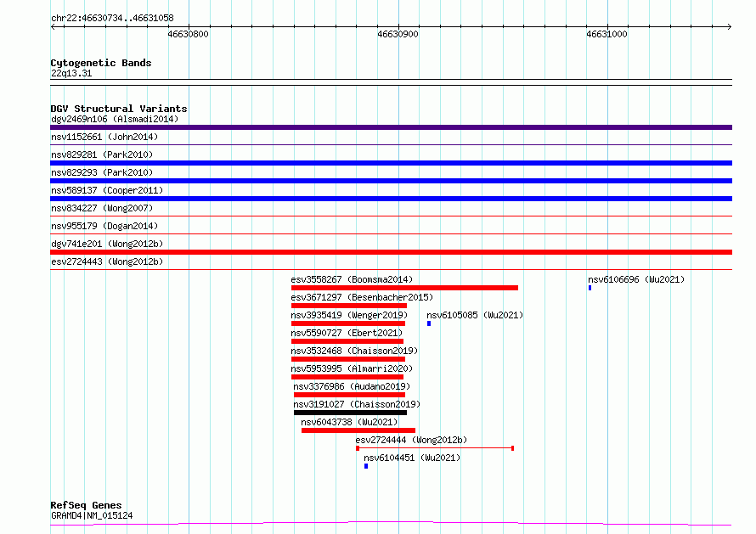756x534 pixels.
Task: Click the right arrow at ruler end
Action: point(730,27)
